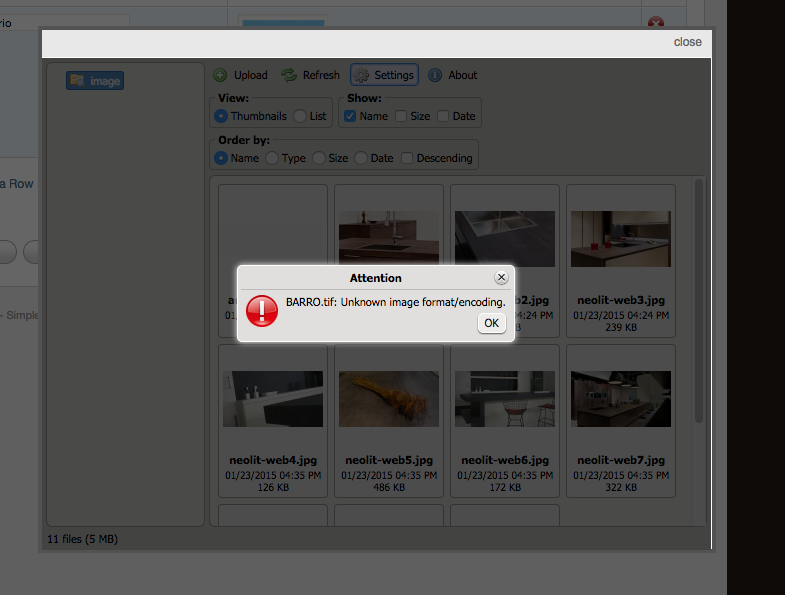Close the Attention dialog with the X
Image resolution: width=785 pixels, height=595 pixels.
click(x=501, y=277)
